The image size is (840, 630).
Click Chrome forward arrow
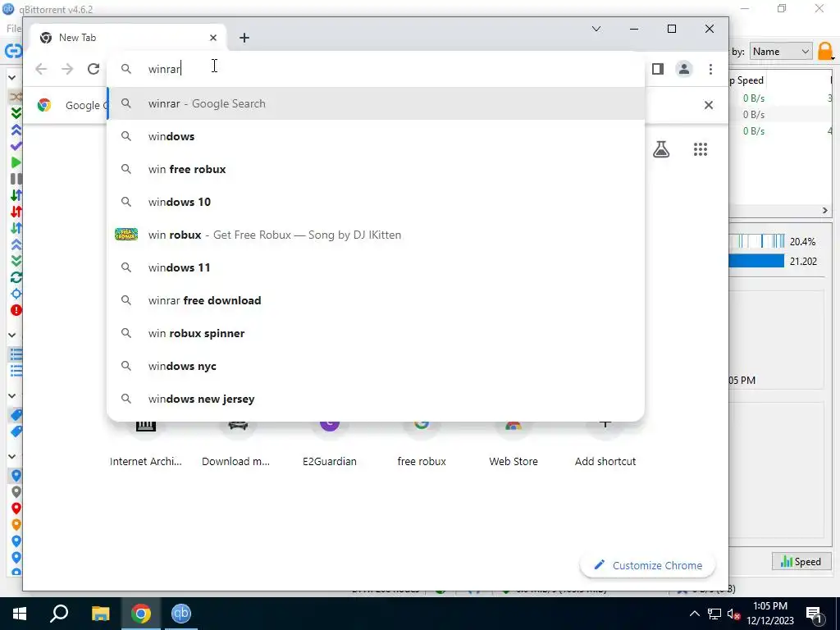point(67,69)
